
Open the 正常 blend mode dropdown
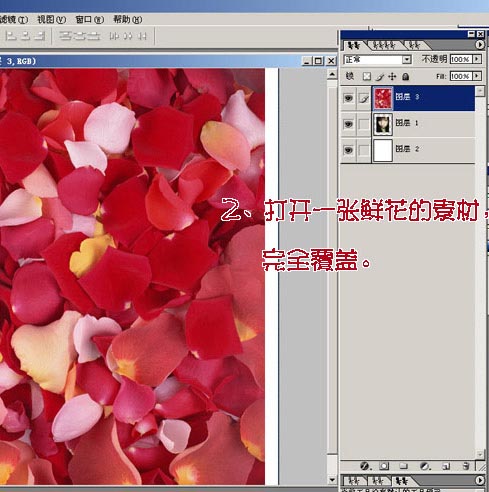coord(406,60)
